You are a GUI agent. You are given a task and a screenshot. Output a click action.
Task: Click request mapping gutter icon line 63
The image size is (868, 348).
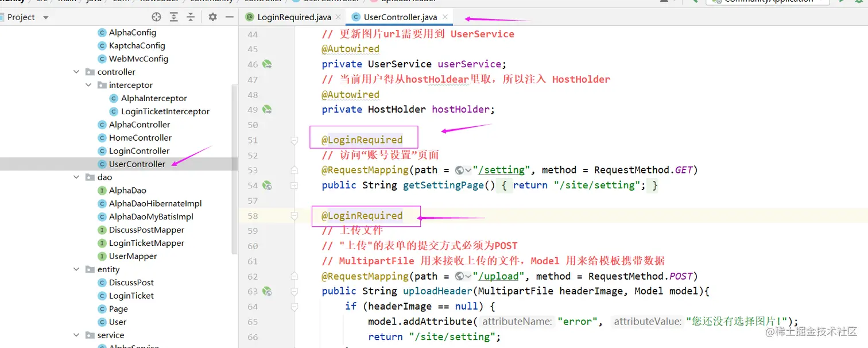pos(267,291)
